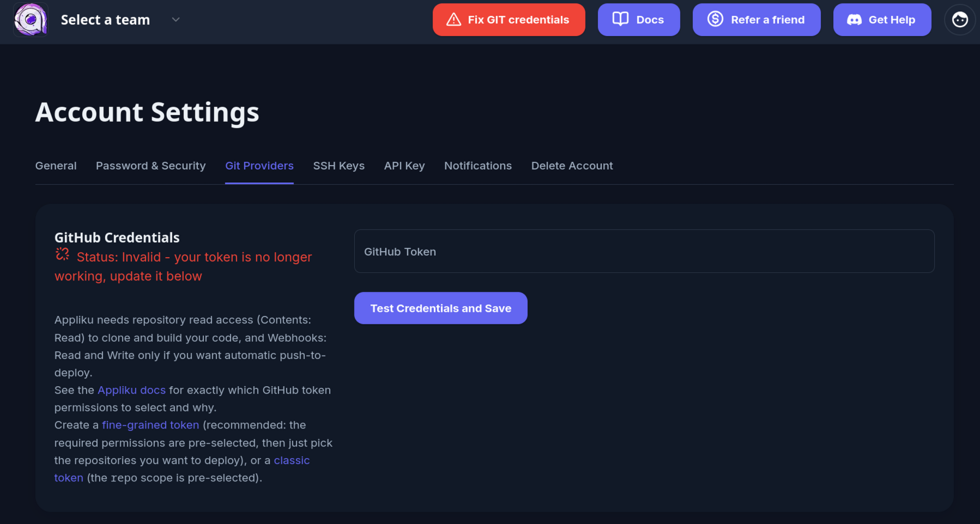The width and height of the screenshot is (980, 524).
Task: Follow the Appliku docs link
Action: pos(131,390)
